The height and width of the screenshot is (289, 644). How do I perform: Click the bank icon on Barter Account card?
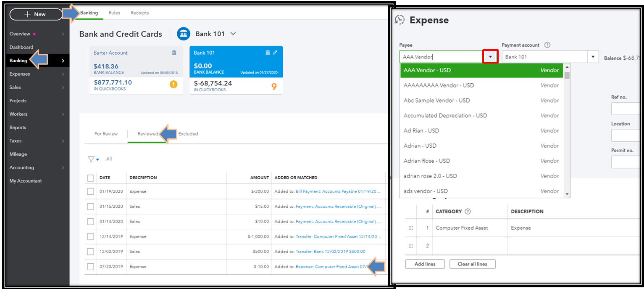(x=174, y=53)
